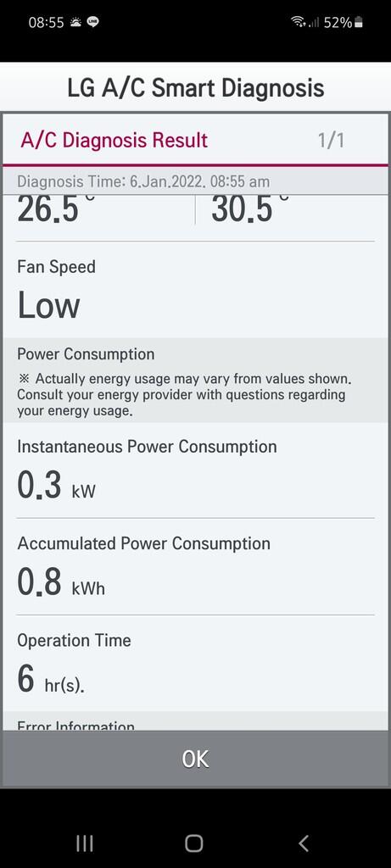Tap the Operation Time 6 hr(s) value
Viewport: 391px width, 868px height.
51,680
